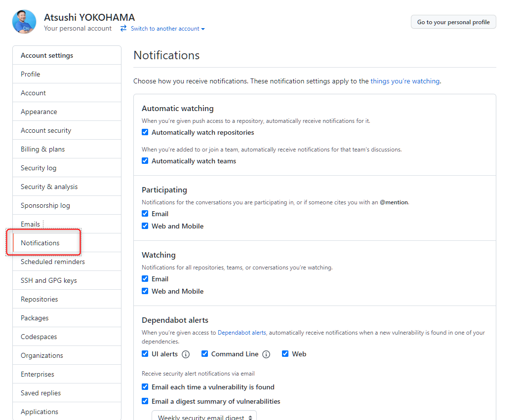Click info icon next to Command Line
Viewport: 521px width, 420px height.
(266, 354)
